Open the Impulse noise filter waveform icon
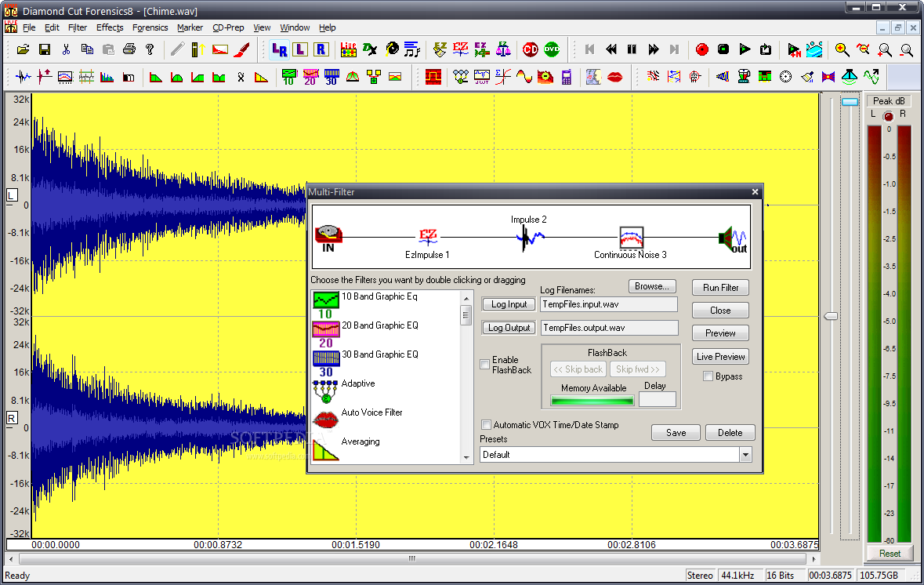 point(23,77)
